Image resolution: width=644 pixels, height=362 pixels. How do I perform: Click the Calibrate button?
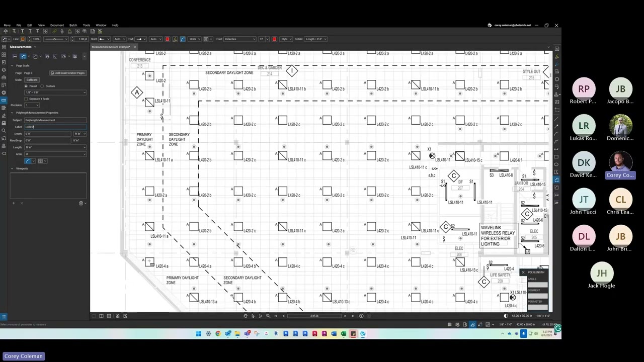pos(32,79)
